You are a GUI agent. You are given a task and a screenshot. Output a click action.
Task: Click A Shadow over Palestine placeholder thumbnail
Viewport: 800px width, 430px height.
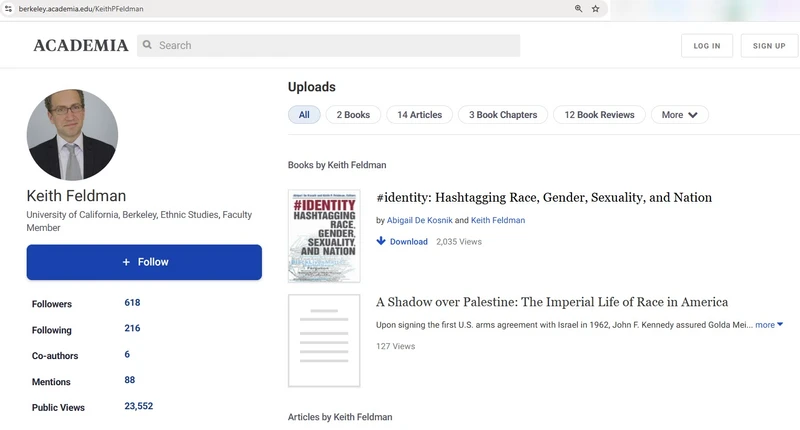point(324,341)
